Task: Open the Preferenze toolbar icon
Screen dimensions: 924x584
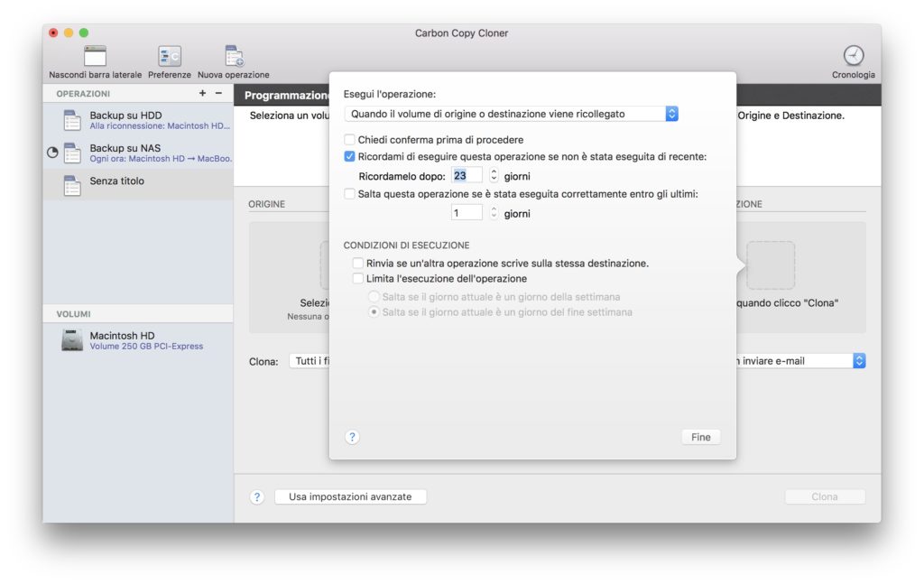Action: coord(170,56)
